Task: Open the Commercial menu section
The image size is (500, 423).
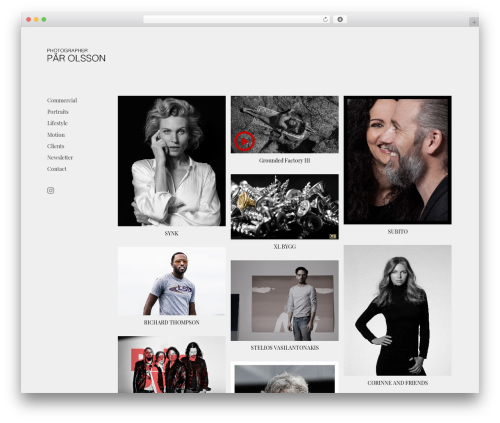Action: pyautogui.click(x=62, y=100)
